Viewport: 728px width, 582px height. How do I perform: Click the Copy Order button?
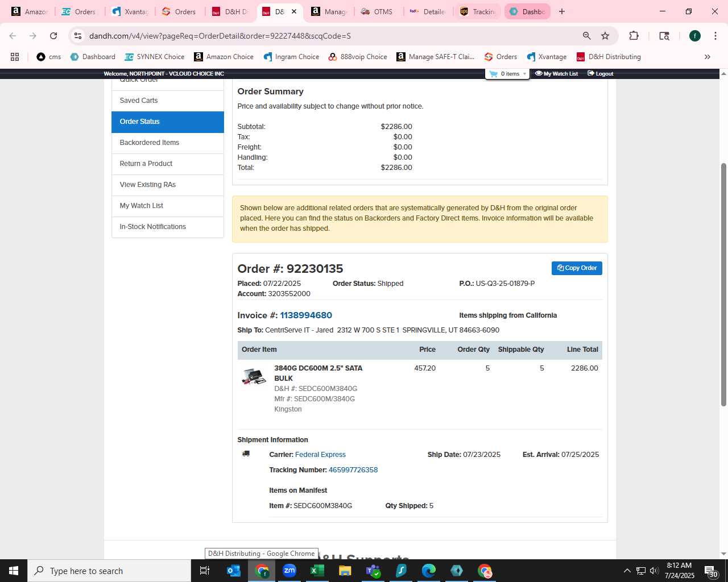(x=577, y=268)
